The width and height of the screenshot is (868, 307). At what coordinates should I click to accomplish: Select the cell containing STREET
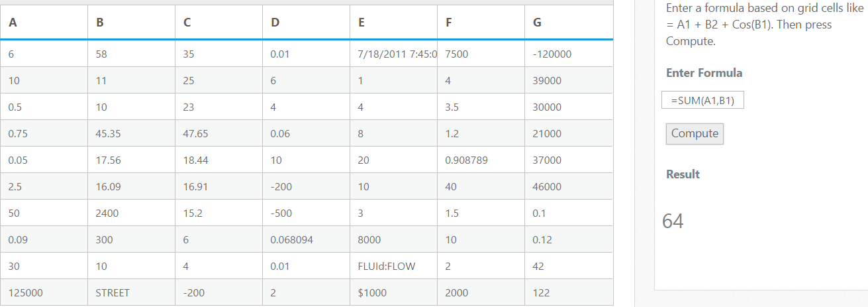(x=131, y=292)
